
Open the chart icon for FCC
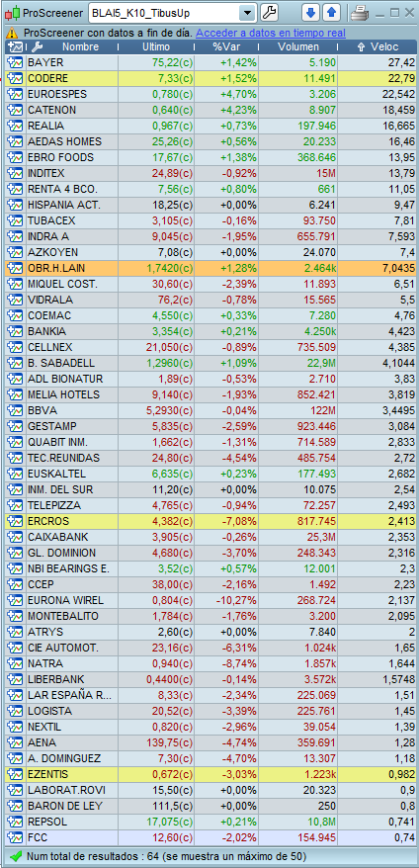click(13, 837)
